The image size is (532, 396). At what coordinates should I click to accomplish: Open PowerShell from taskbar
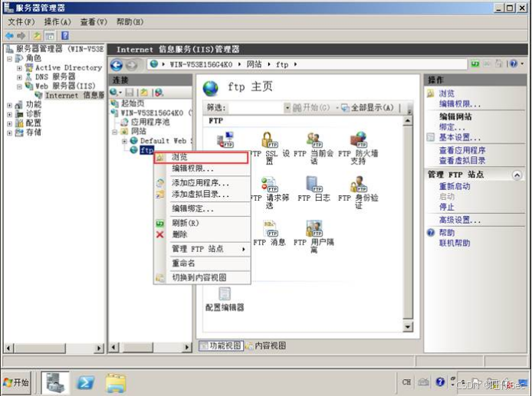point(85,383)
